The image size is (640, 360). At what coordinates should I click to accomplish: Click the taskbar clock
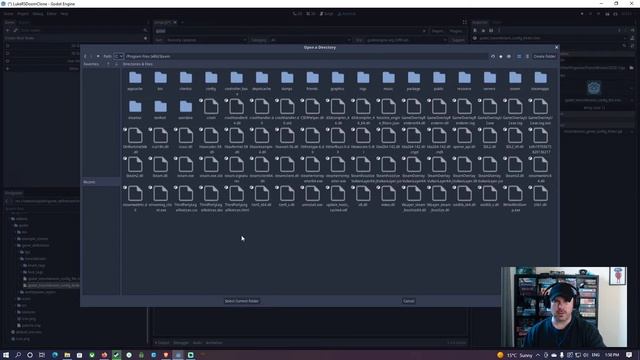pyautogui.click(x=612, y=355)
